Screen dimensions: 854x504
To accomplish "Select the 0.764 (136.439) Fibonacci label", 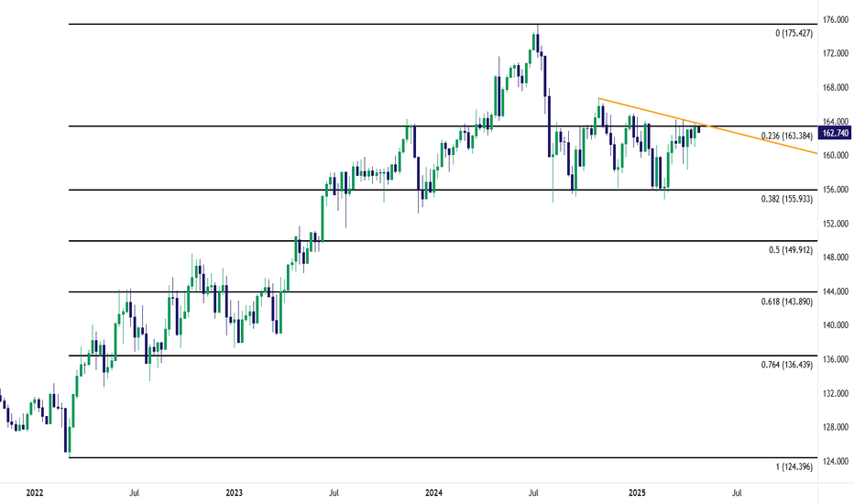I will pos(786,365).
